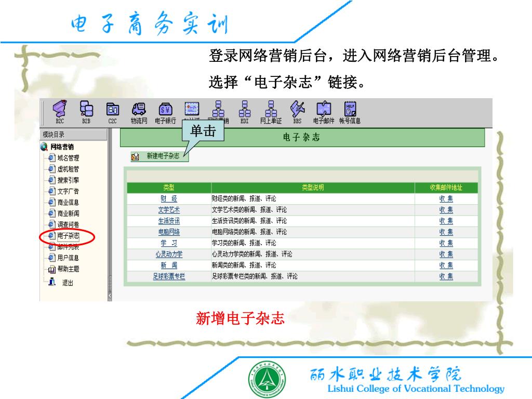Click the 类型说明 column header
Viewport: 532px width, 399px height.
pyautogui.click(x=312, y=187)
